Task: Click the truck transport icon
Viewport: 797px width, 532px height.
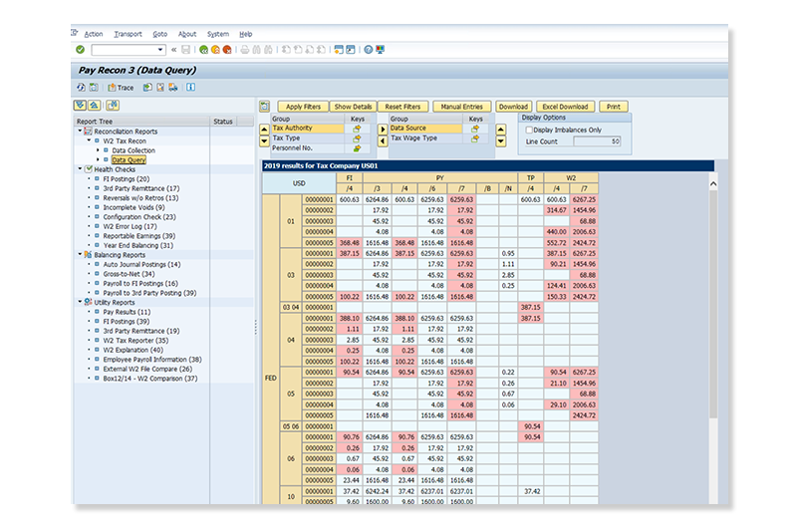Action: [173, 88]
